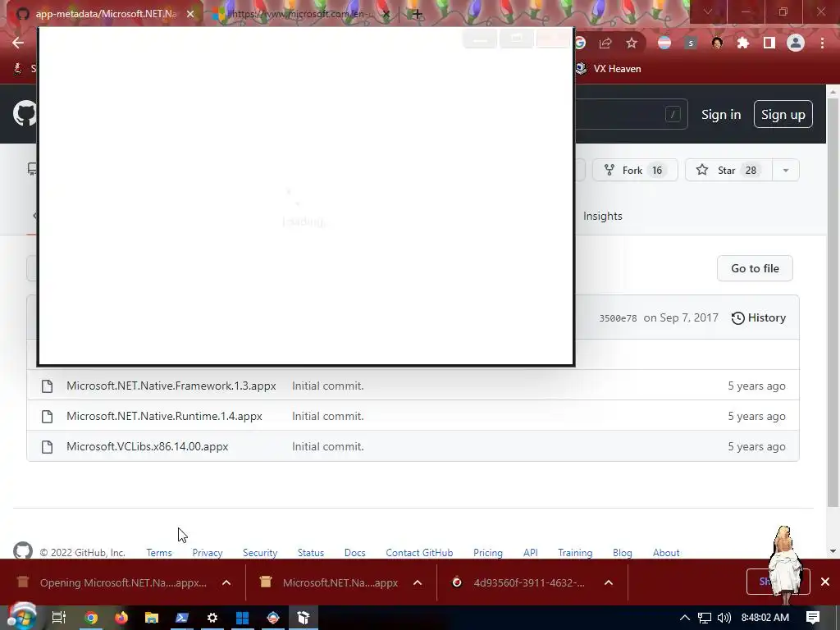The image size is (840, 630).
Task: Click the Google icon in the address bar
Action: click(580, 43)
